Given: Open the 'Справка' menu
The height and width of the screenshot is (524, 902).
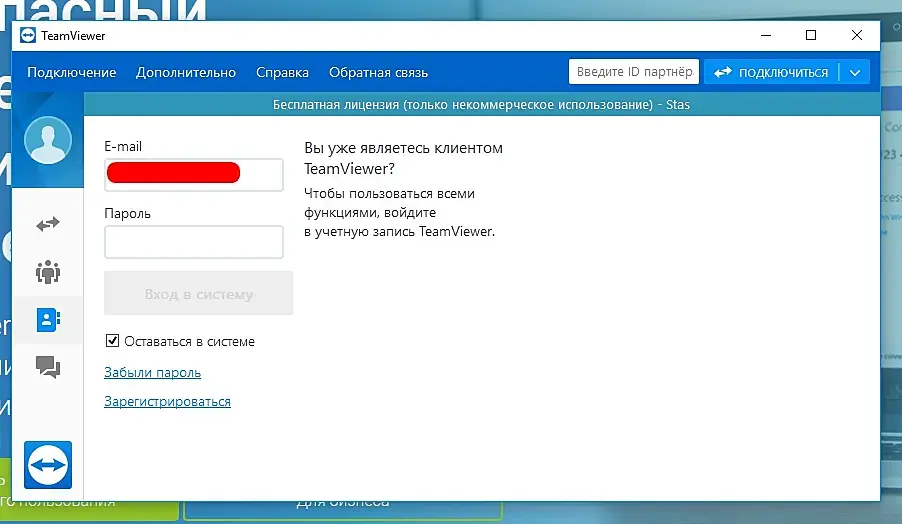Looking at the screenshot, I should tap(282, 72).
